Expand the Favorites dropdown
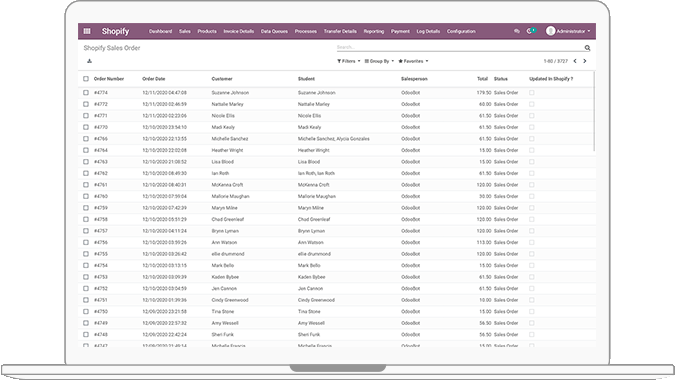This screenshot has height=380, width=675. click(413, 61)
